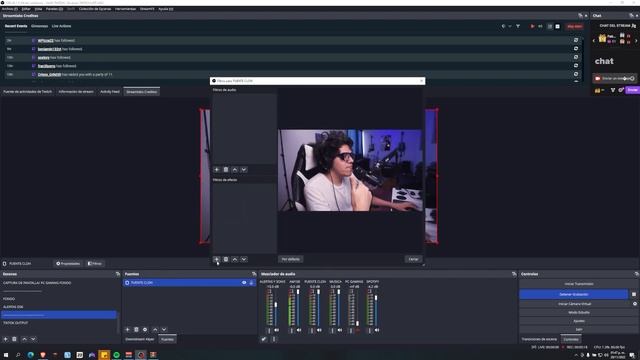Move scene up in Escenas panel
Viewport: 640px width, 360px height.
[x=24, y=339]
